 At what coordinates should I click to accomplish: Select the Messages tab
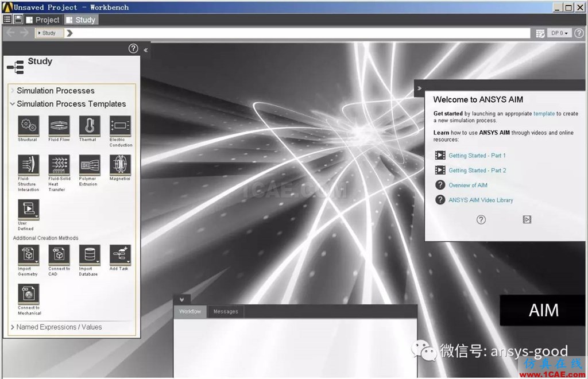[226, 311]
